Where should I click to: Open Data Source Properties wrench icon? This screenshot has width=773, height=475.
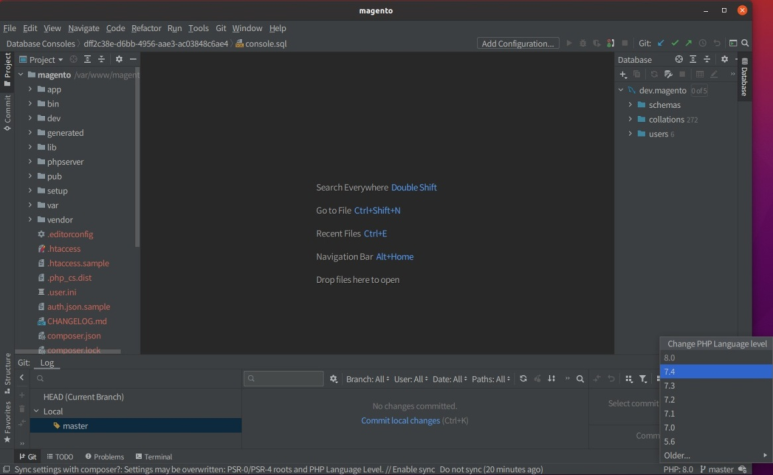tap(668, 74)
